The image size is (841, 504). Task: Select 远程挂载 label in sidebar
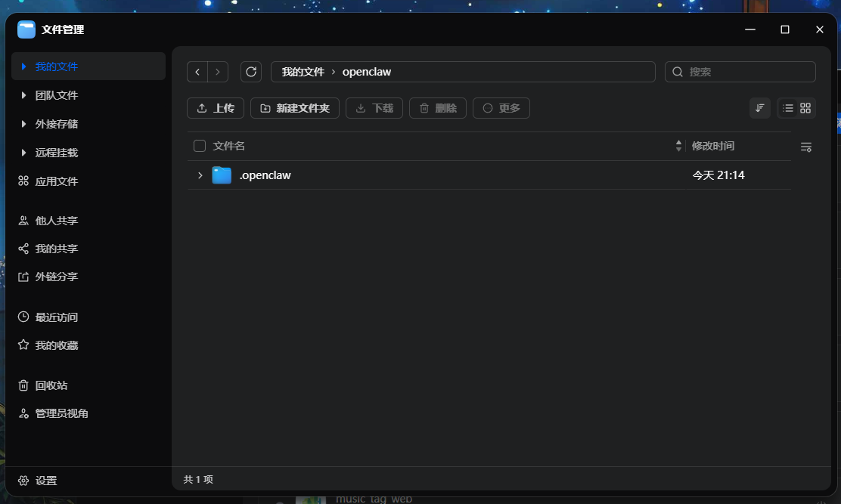(x=56, y=153)
